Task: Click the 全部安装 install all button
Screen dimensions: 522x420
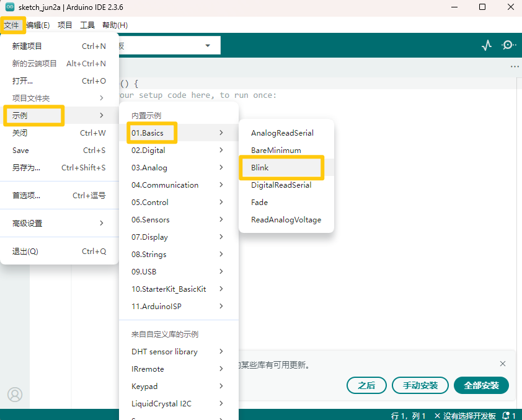Action: click(481, 385)
